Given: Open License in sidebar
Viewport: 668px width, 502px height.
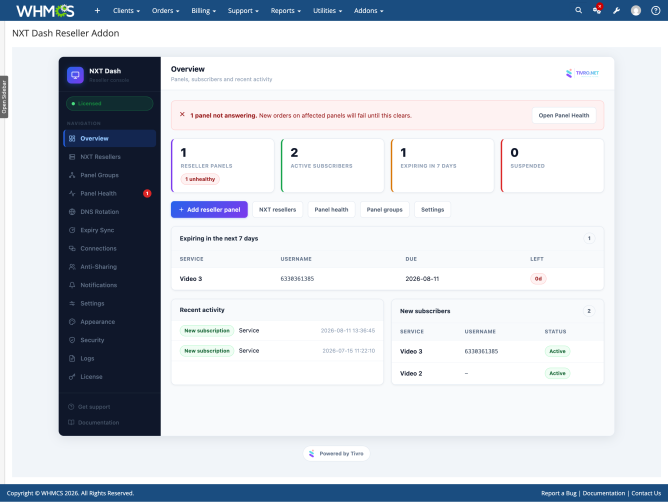Looking at the screenshot, I should coord(109,377).
